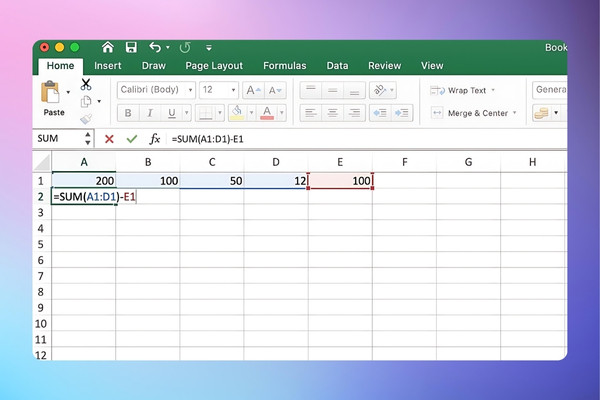Align text right
The height and width of the screenshot is (400, 600).
point(354,113)
